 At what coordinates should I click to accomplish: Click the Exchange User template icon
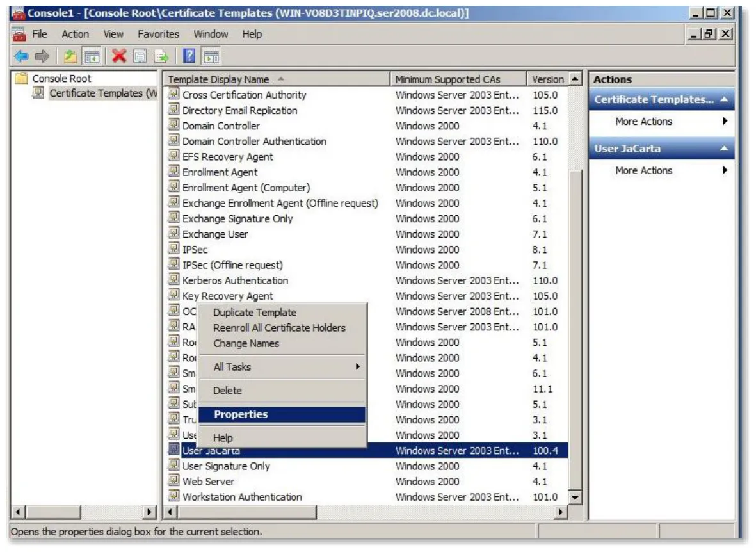(x=173, y=234)
